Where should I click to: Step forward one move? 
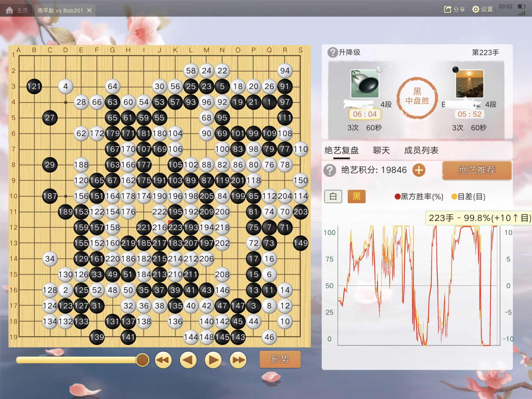point(213,360)
